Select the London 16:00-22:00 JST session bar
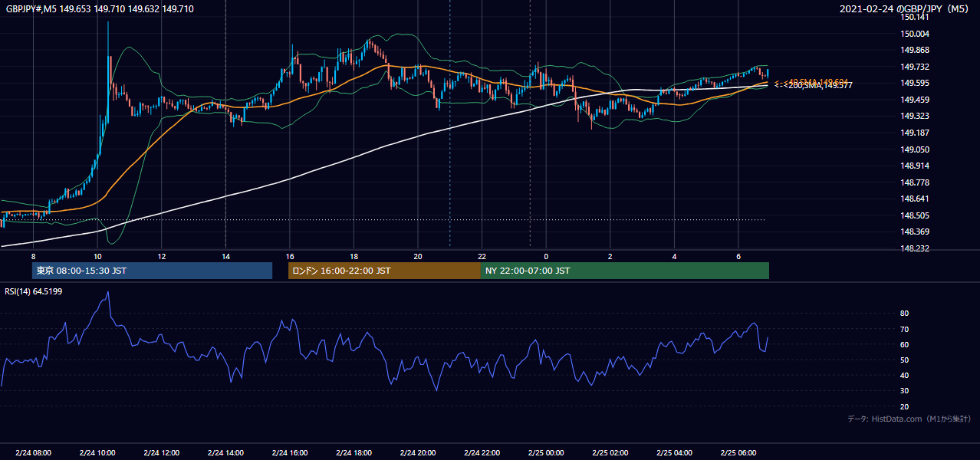Screen dimensions: 980x460 (384, 271)
